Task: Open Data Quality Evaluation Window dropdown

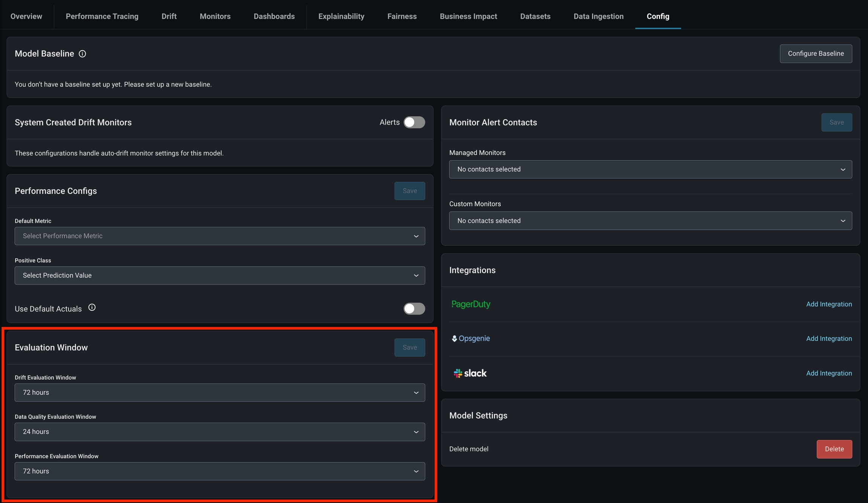Action: pyautogui.click(x=220, y=432)
